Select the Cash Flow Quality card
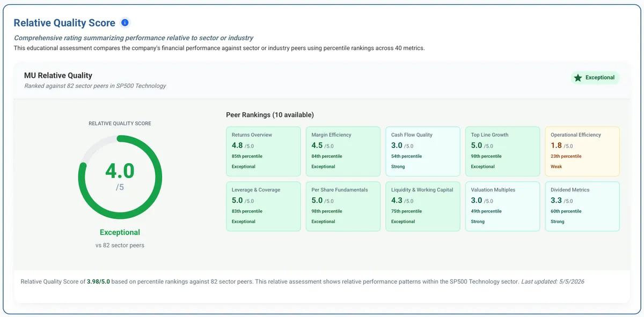Image resolution: width=644 pixels, height=317 pixels. tap(423, 151)
